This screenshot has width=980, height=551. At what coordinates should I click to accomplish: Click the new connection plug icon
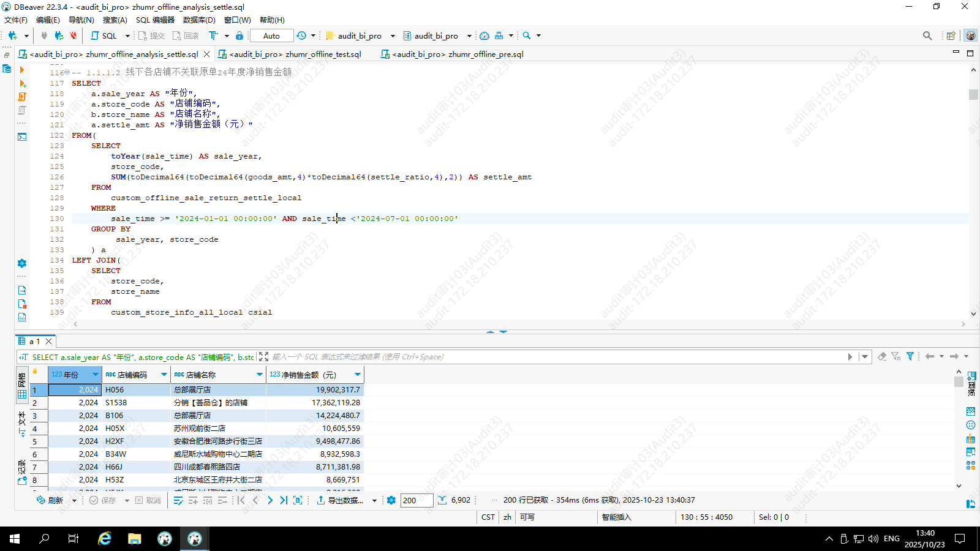pyautogui.click(x=12, y=36)
